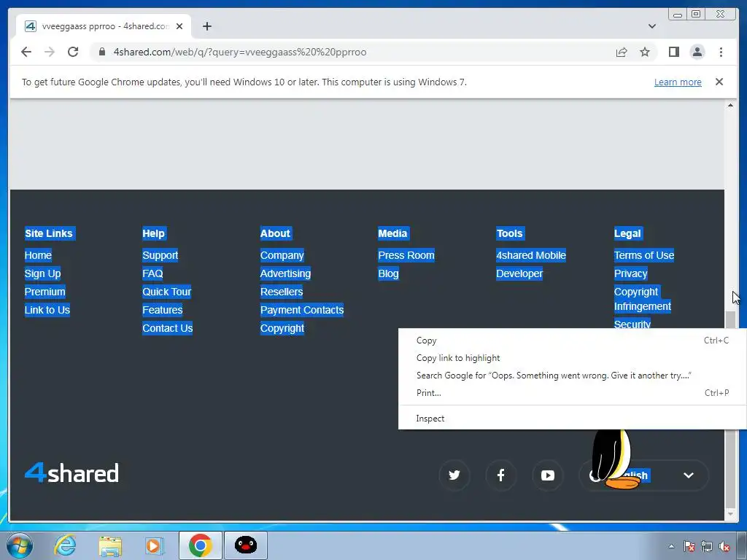Open Windows Explorer folder icon in taskbar

110,545
